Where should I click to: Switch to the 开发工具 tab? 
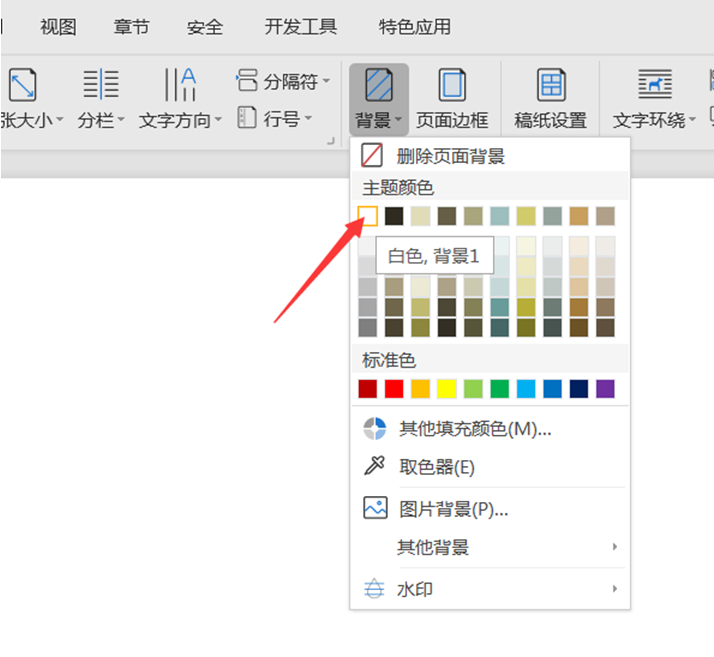click(301, 27)
